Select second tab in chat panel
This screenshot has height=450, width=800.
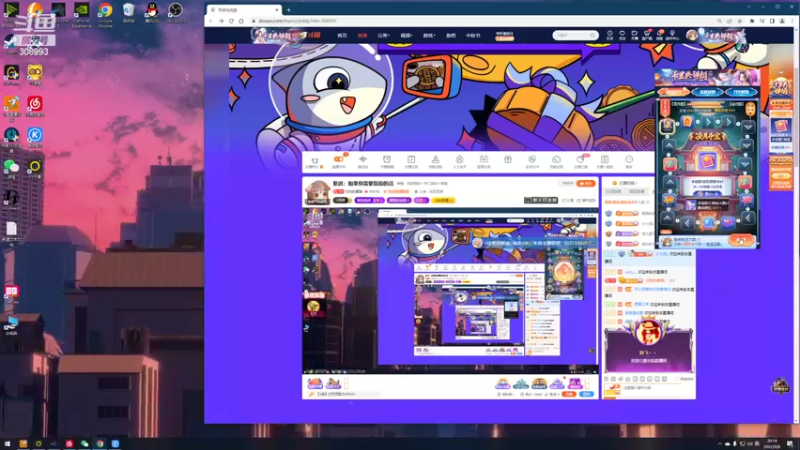coord(637,191)
